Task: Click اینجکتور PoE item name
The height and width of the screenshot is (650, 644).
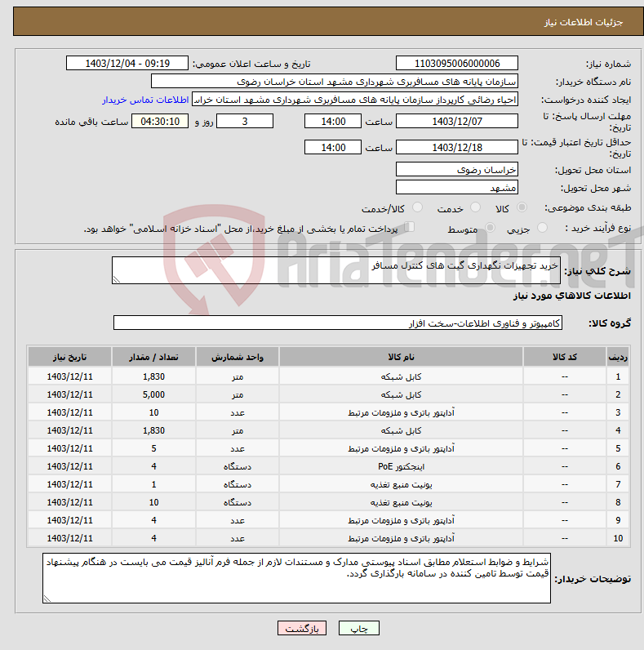Action: point(401,466)
